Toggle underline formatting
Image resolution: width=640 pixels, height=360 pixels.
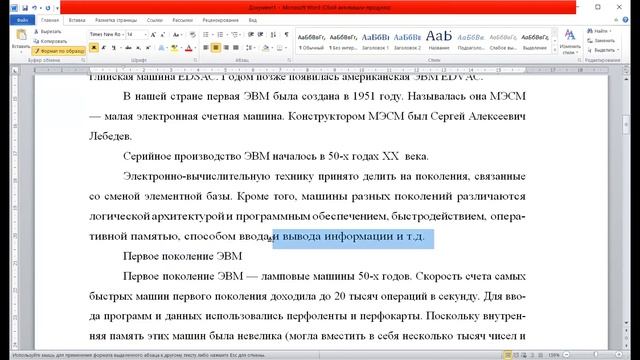[x=113, y=48]
